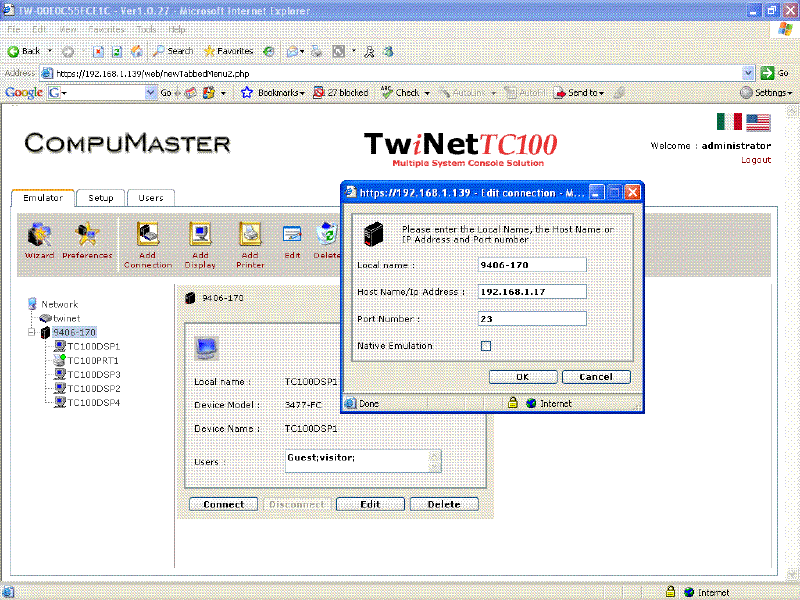Switch language with the Italian flag
Screen dimensions: 800x600
(729, 122)
